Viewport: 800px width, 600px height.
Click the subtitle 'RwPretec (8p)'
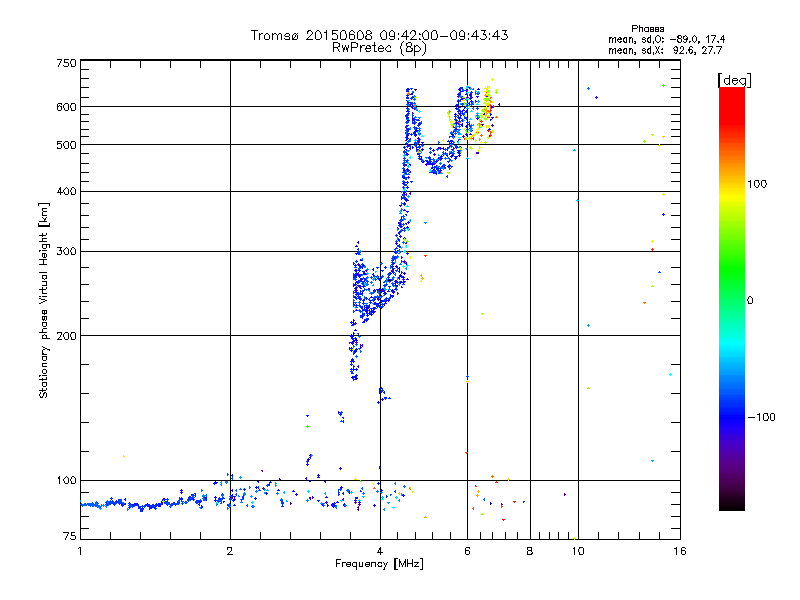[379, 48]
